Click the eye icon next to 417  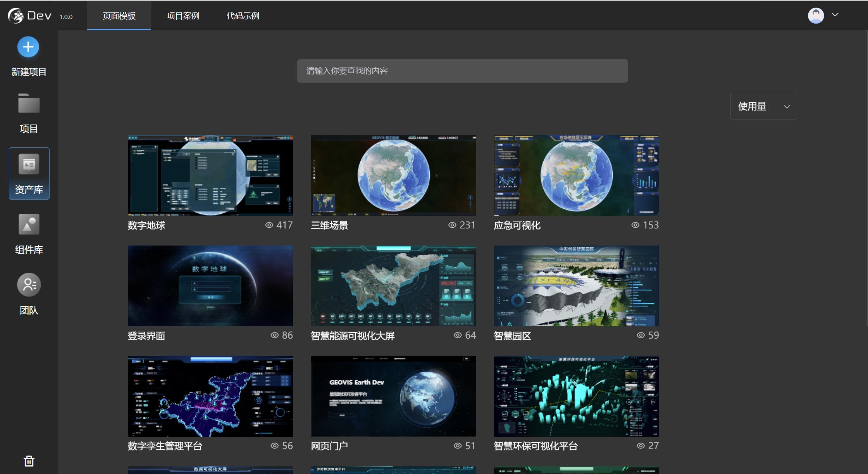[269, 225]
